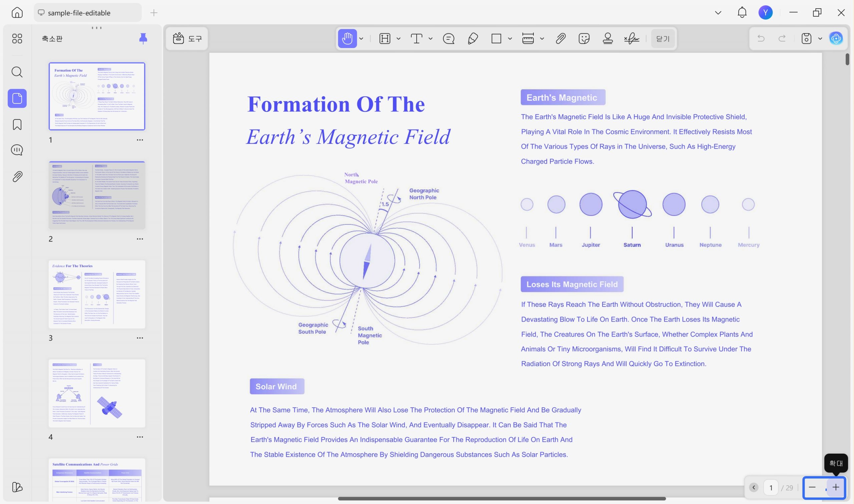
Task: Unpin the 축소판 thumbnail panel
Action: pyautogui.click(x=143, y=38)
